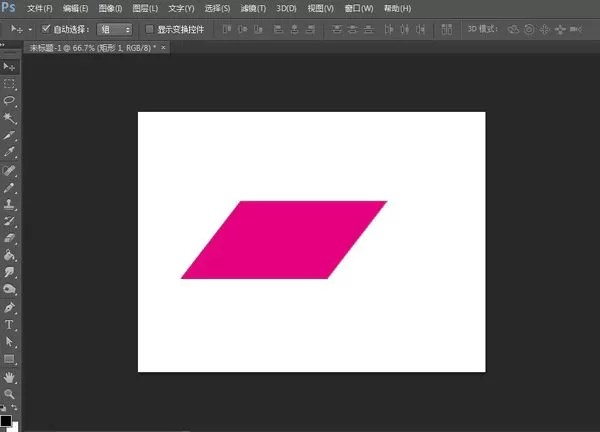Select the Clone Stamp tool

(9, 204)
